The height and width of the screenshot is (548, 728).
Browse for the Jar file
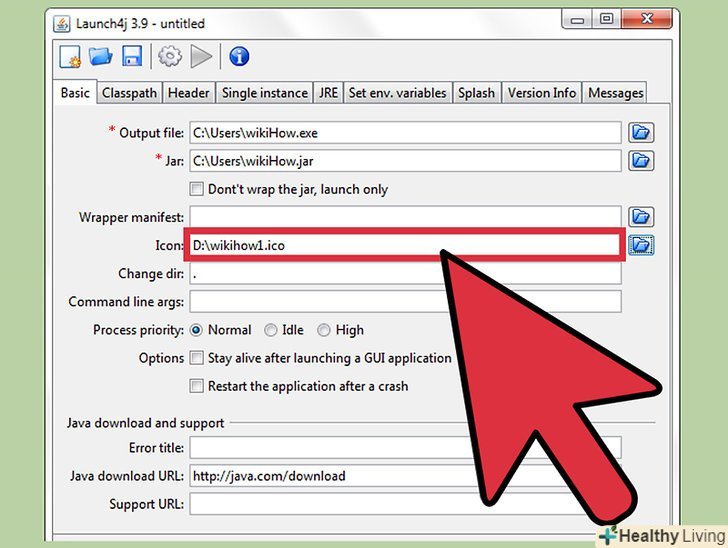[641, 161]
